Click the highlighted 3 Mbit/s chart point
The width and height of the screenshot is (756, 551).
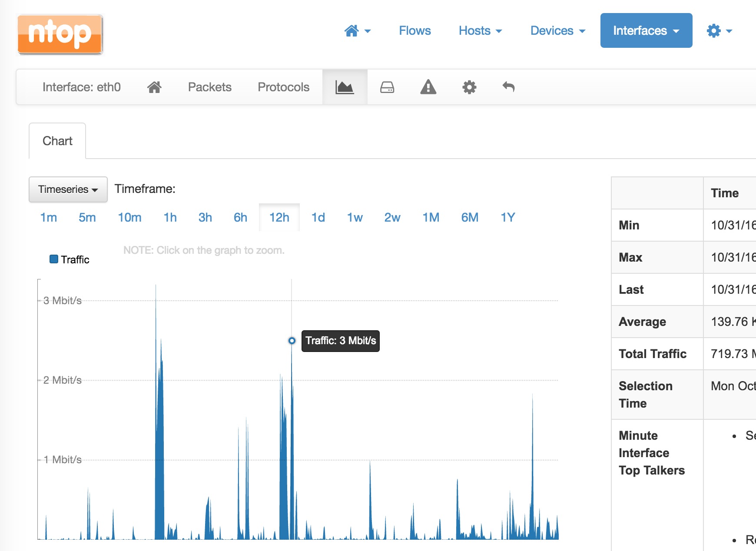click(x=292, y=341)
